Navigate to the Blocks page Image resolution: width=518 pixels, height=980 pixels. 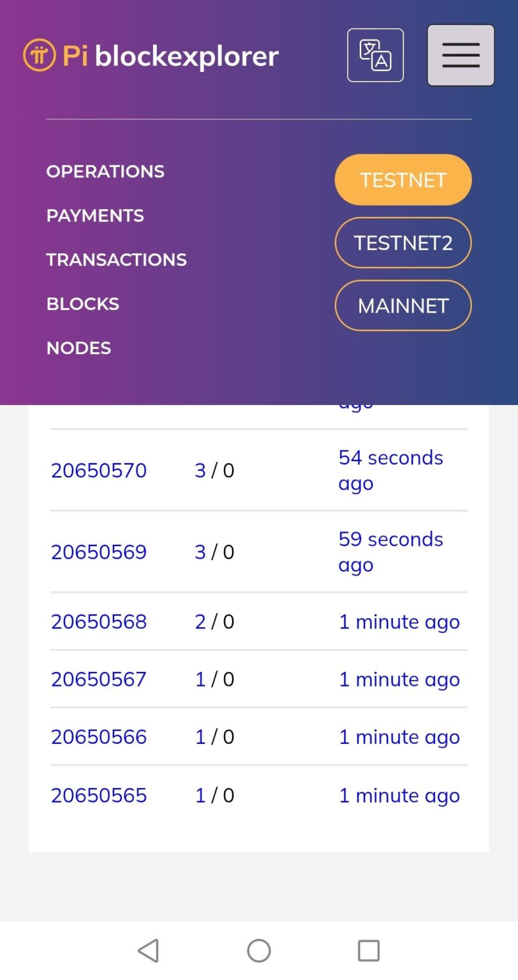click(83, 304)
